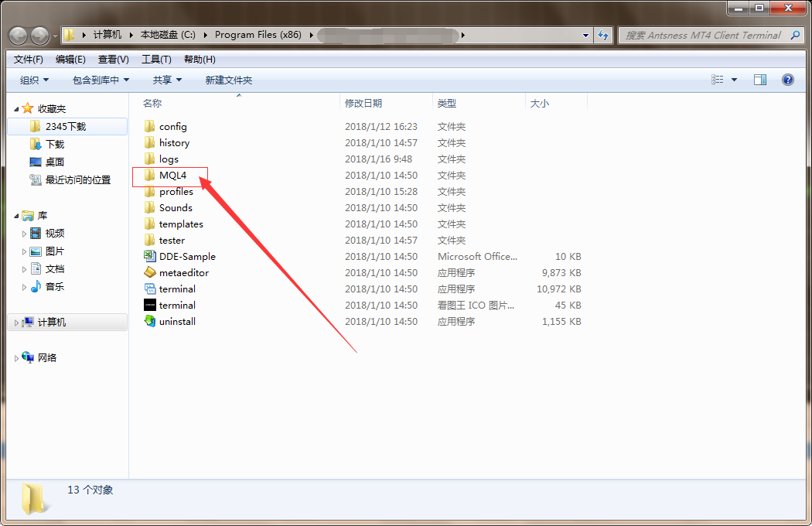
Task: Click the back navigation arrow
Action: 19,35
